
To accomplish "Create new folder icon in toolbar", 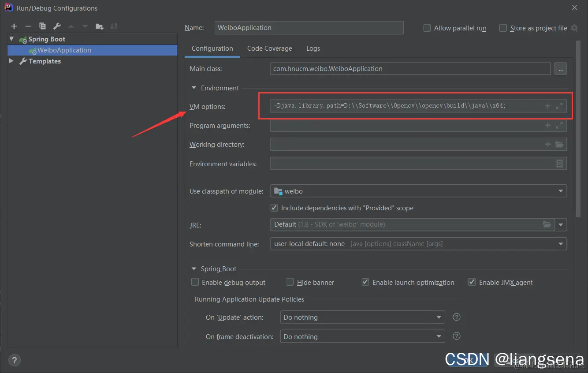I will click(99, 26).
